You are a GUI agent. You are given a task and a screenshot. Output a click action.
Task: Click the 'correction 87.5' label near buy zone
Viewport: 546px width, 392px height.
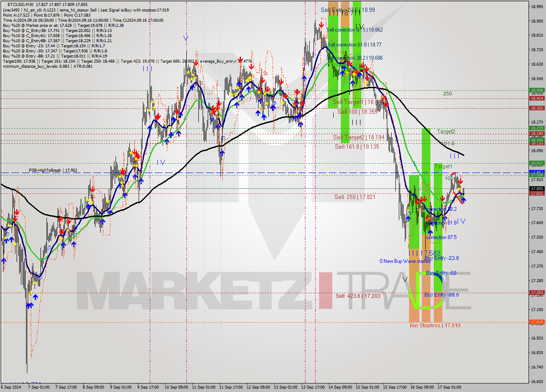441,237
